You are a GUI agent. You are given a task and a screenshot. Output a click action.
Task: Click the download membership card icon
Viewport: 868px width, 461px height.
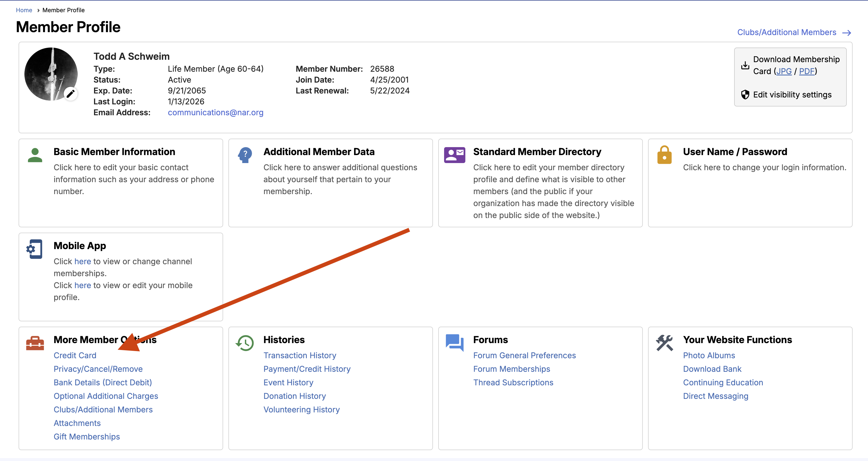click(745, 65)
